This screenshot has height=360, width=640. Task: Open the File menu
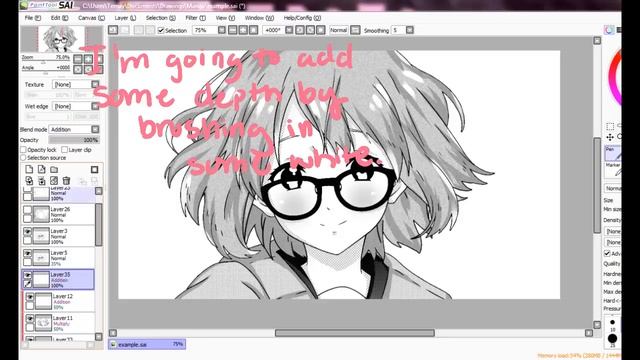33,18
